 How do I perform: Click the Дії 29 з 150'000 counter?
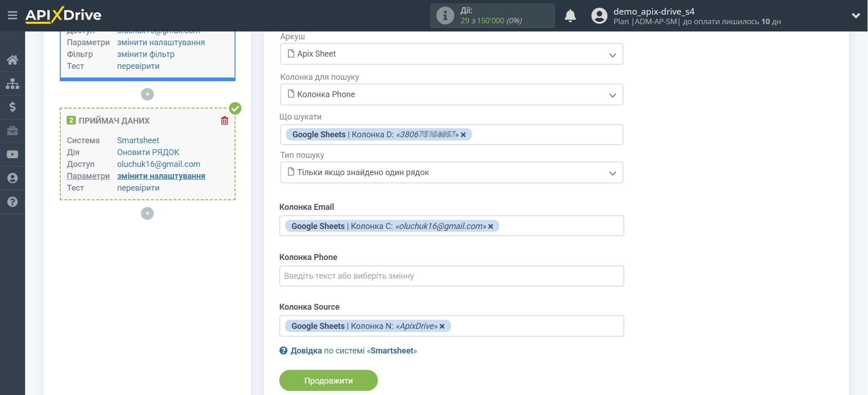[492, 16]
